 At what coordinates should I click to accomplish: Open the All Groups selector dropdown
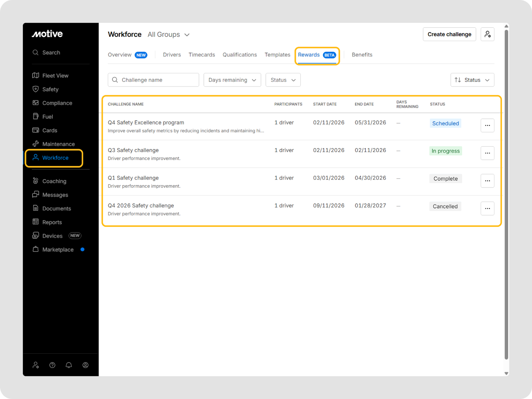[169, 35]
